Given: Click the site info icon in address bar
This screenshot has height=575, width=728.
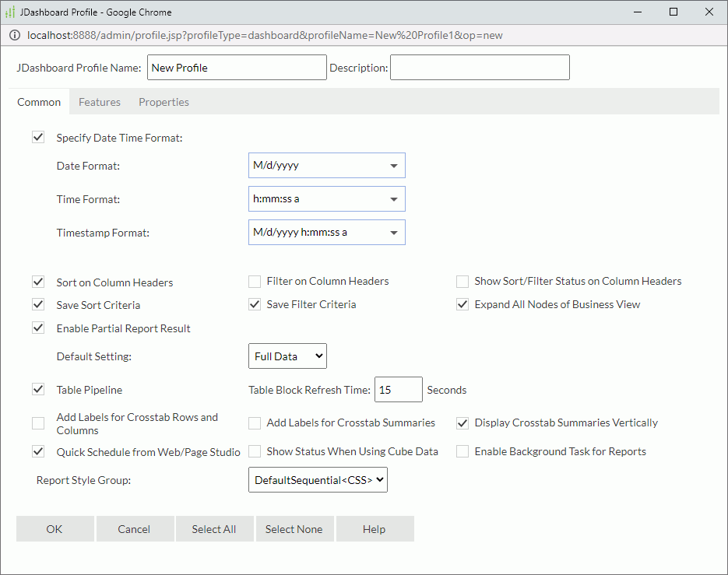Looking at the screenshot, I should pyautogui.click(x=15, y=35).
